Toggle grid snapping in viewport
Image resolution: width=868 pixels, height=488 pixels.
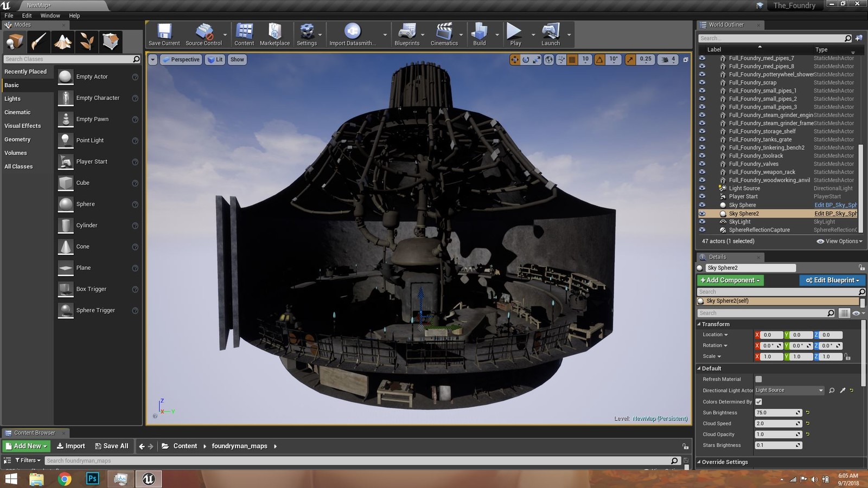pyautogui.click(x=572, y=60)
